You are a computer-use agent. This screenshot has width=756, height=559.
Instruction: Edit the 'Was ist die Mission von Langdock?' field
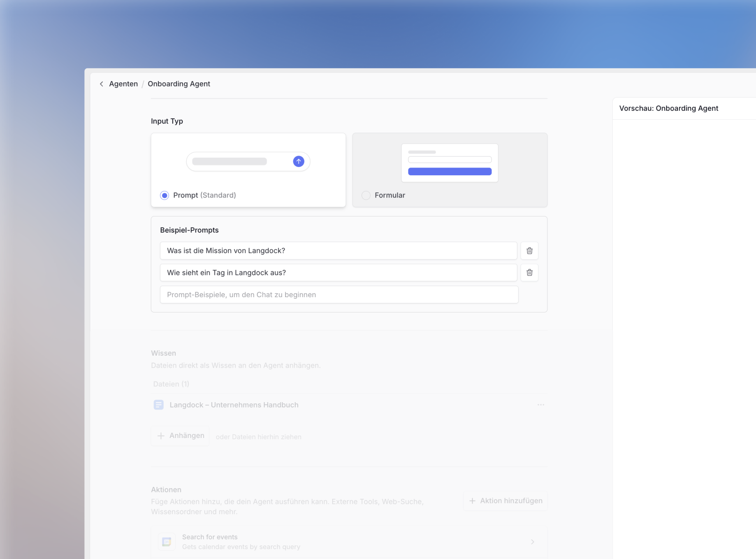click(339, 251)
